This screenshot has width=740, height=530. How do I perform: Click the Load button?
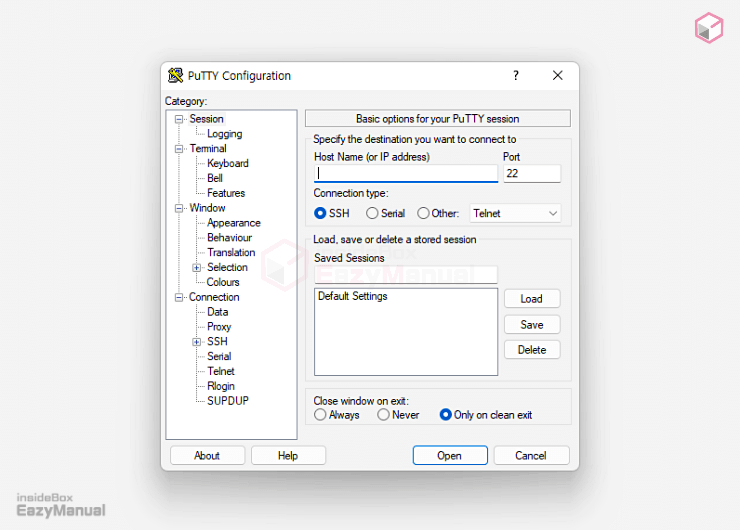(532, 299)
